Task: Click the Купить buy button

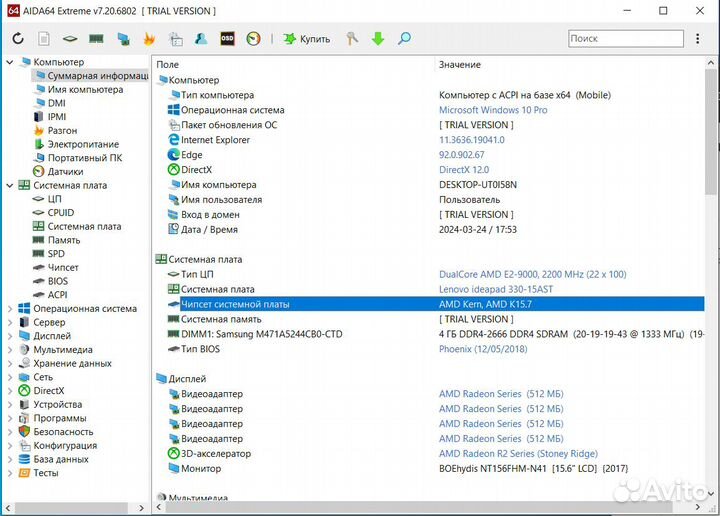Action: click(307, 39)
